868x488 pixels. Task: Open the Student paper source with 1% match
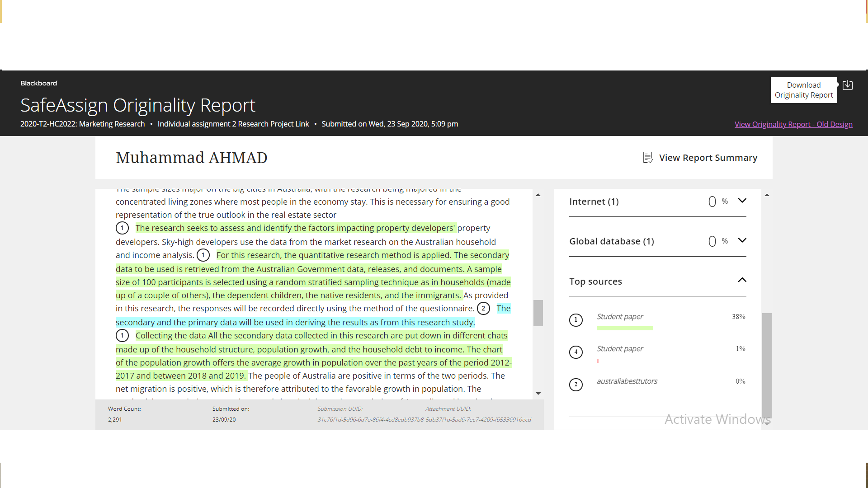(620, 349)
